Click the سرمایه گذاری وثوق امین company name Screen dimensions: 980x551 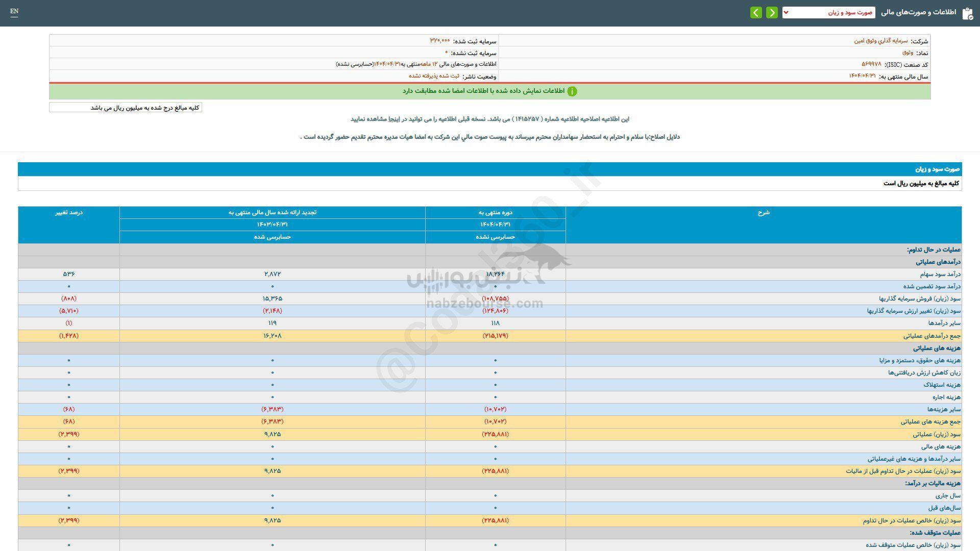[881, 41]
